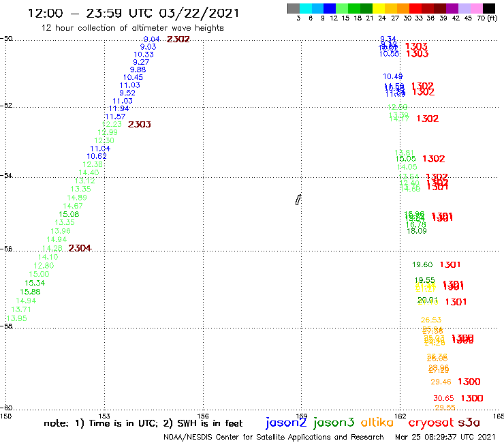Screen dimensions: 504x443
Task: Select wave height value 10.45
Action: pyautogui.click(x=133, y=77)
